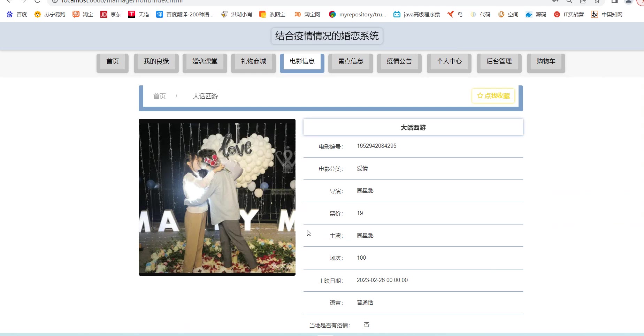Open the 洪湖小肖 bookmark
This screenshot has width=644, height=336.
pyautogui.click(x=237, y=14)
